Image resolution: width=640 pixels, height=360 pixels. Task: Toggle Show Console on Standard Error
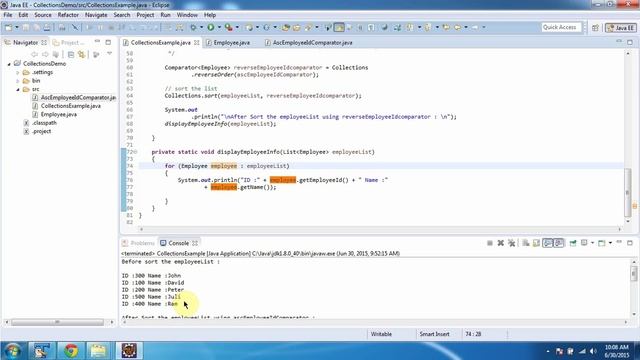pyautogui.click(x=559, y=243)
